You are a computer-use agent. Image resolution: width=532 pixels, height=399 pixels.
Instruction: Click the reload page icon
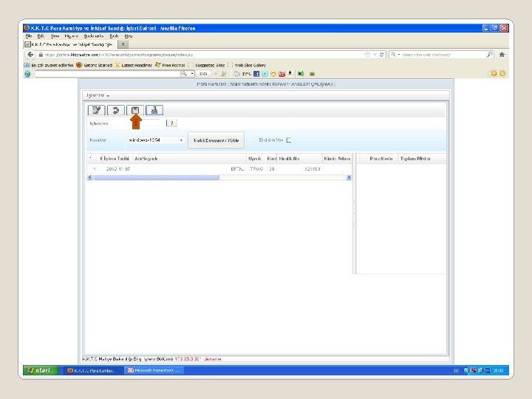[x=382, y=55]
